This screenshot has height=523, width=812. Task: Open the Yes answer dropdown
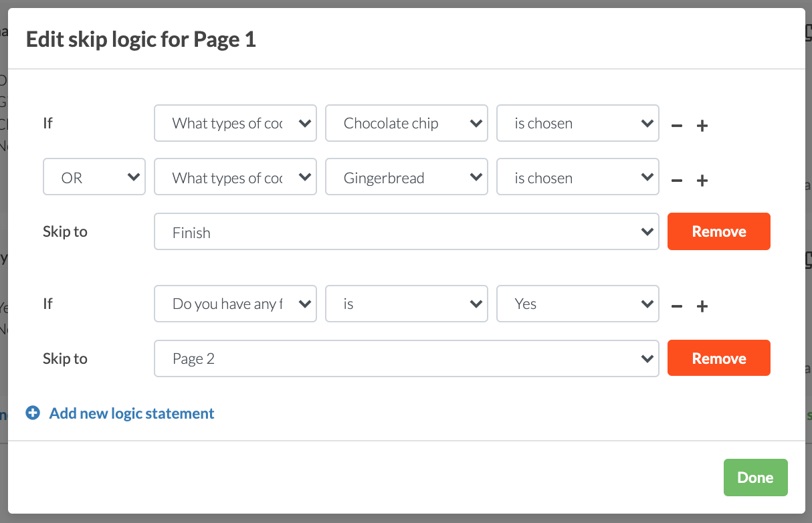[577, 304]
